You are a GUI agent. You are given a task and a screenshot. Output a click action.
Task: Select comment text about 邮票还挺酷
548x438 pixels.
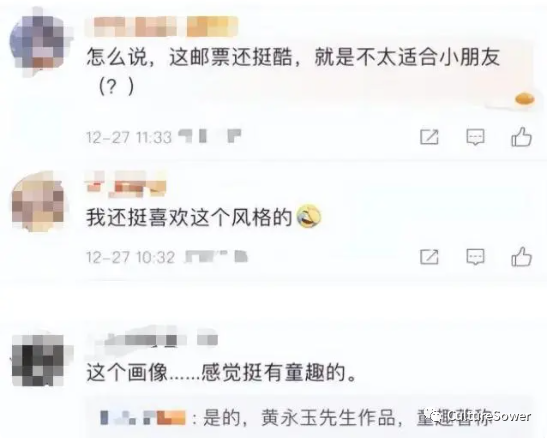[x=293, y=71]
